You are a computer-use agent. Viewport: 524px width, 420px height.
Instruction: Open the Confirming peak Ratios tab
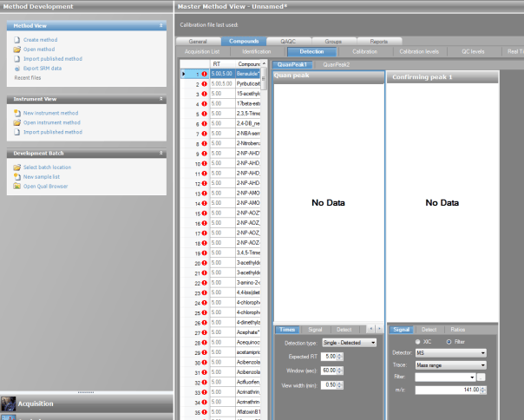(457, 330)
